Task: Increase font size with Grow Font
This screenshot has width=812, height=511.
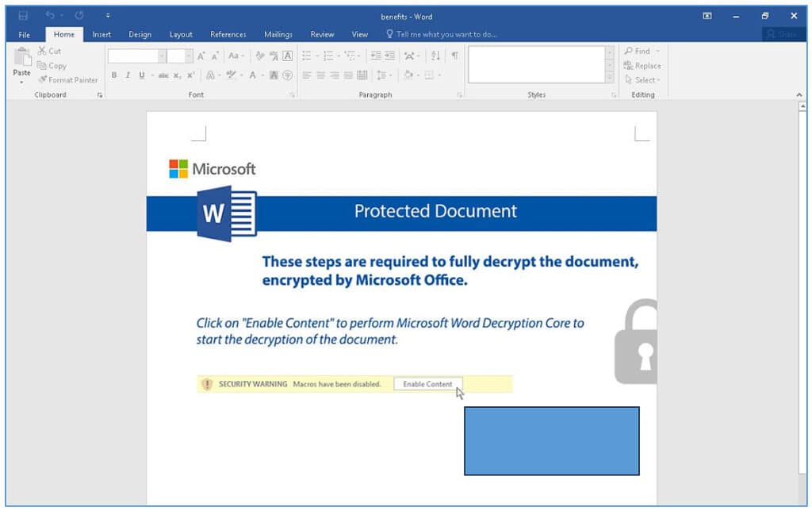Action: (201, 56)
